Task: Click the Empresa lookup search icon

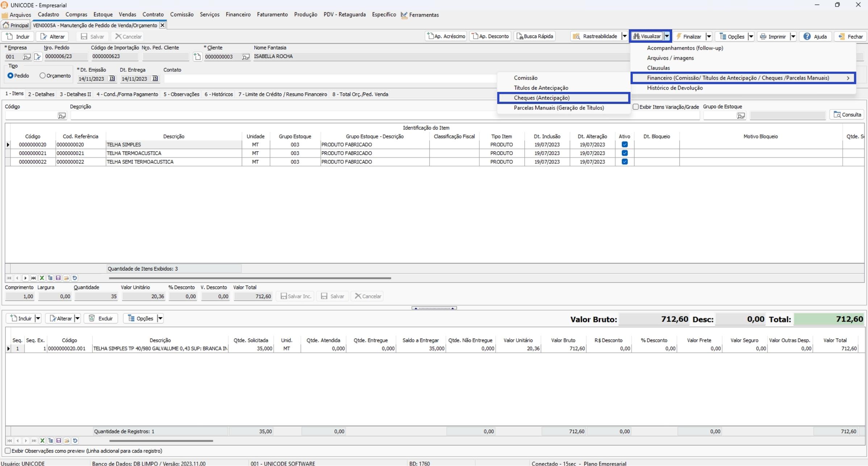Action: coord(26,57)
